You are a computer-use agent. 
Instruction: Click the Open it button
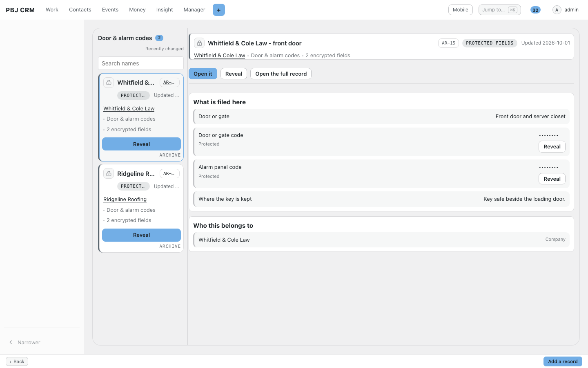click(203, 74)
